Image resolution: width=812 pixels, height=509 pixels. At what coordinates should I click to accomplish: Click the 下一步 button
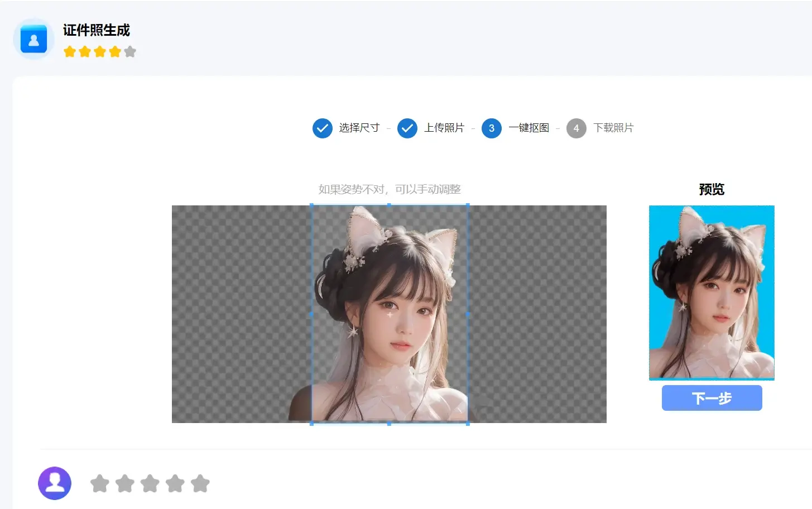712,398
